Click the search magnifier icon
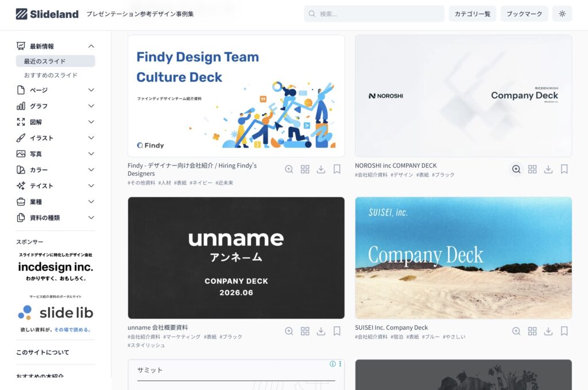The height and width of the screenshot is (390, 588). (312, 14)
